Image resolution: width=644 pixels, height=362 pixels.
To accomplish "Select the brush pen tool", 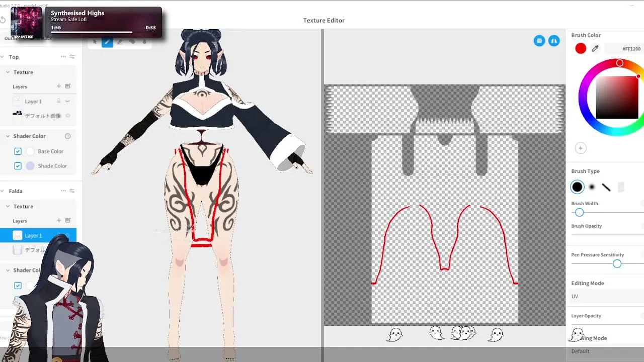I will (107, 43).
